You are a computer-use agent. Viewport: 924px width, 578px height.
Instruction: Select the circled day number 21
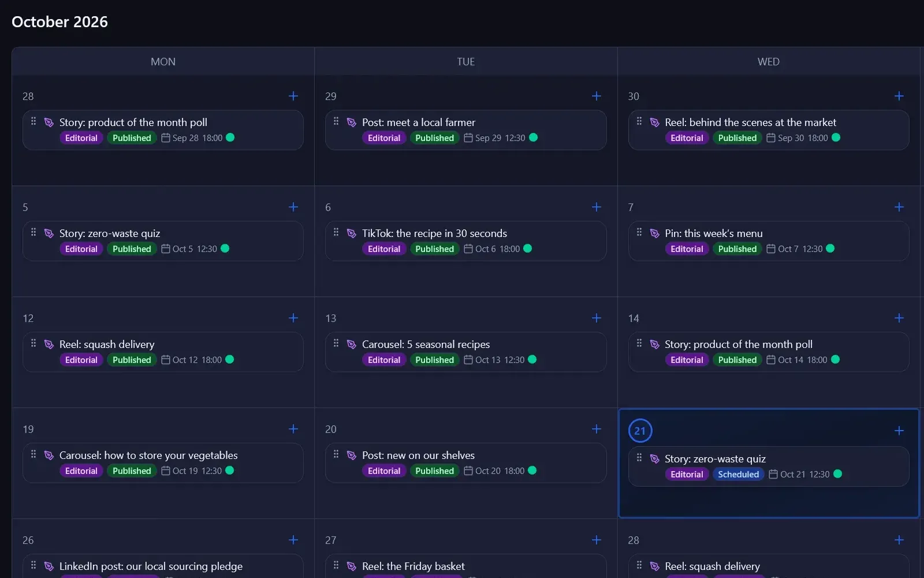[640, 431]
